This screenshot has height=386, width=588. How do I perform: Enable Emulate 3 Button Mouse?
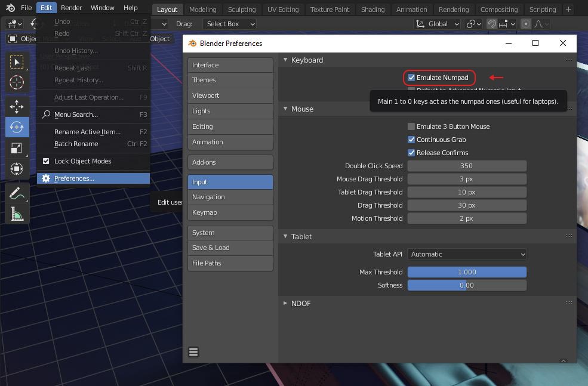pos(411,126)
